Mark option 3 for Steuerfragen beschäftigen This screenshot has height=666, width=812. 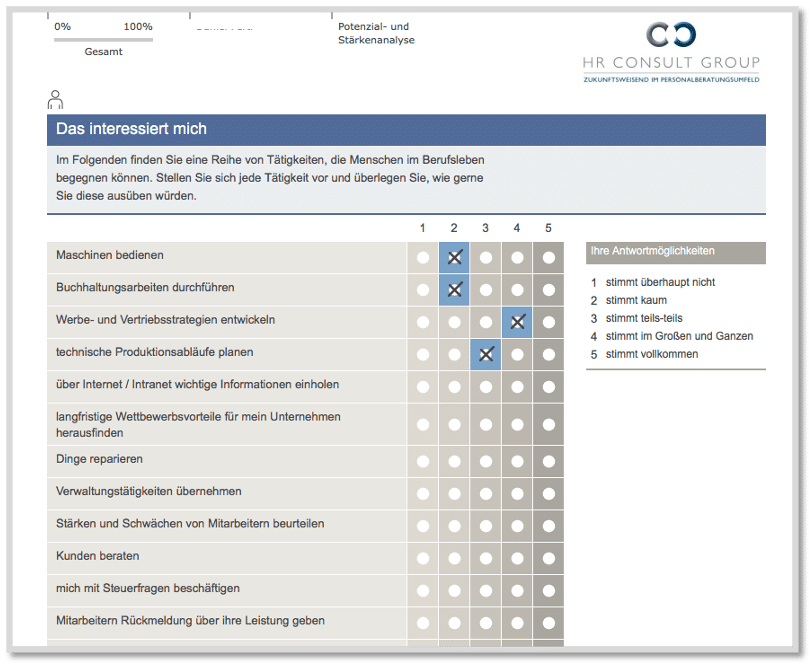(x=486, y=591)
